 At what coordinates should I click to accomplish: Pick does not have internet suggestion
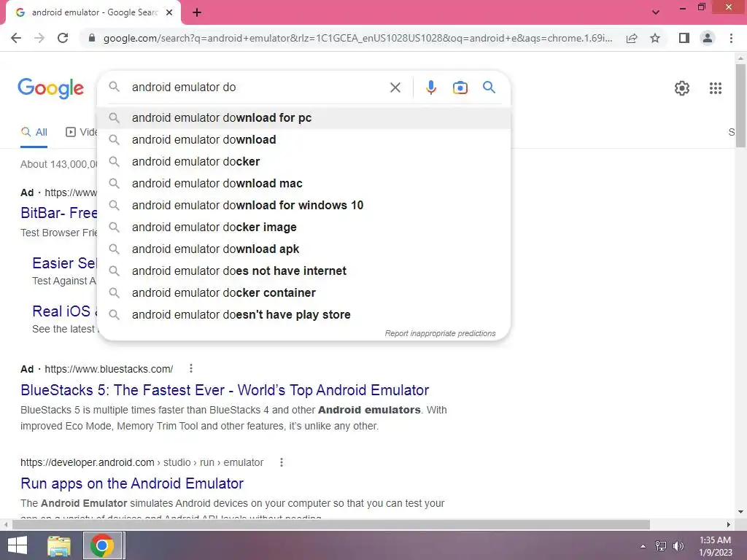point(304,271)
